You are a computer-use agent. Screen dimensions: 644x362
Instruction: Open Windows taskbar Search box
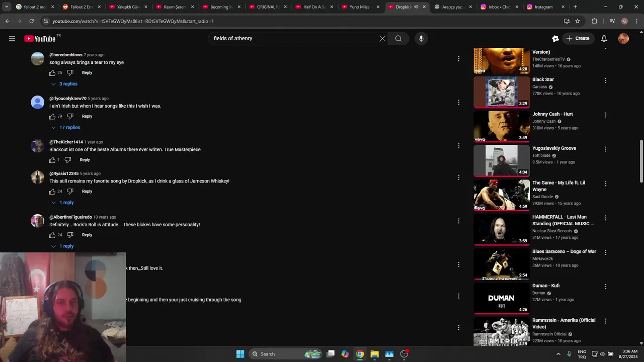point(285,354)
